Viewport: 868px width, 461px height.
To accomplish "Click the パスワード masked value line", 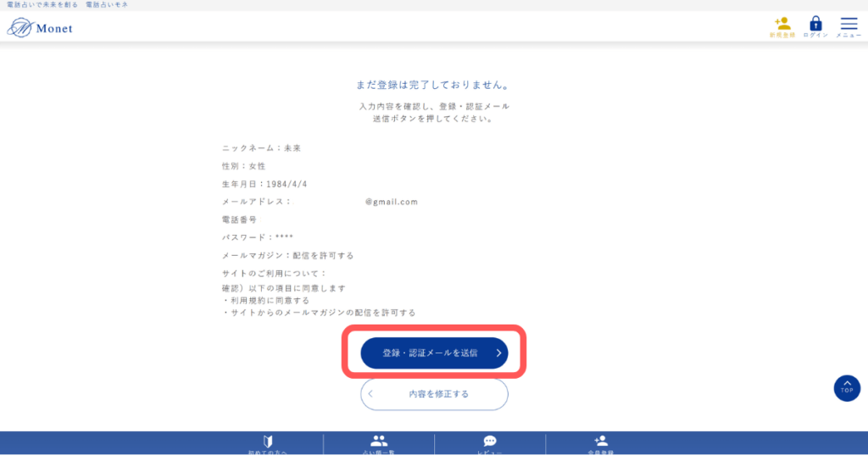I will (x=258, y=237).
